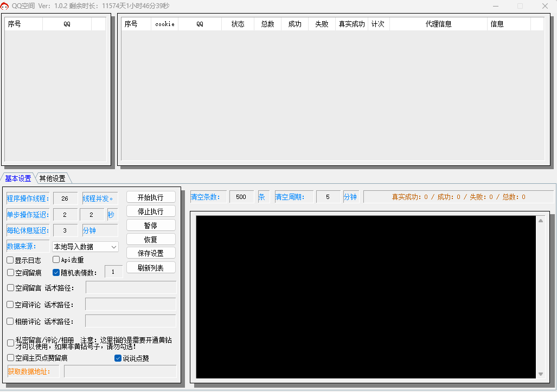557x392 pixels.
Task: Click the 清空周期 field showing 5
Action: click(328, 197)
